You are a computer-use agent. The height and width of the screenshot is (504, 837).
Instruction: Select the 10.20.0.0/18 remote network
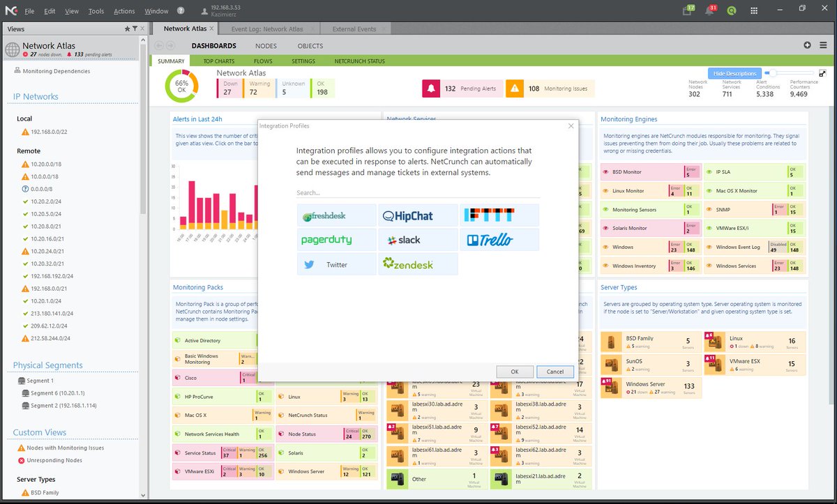(x=45, y=164)
